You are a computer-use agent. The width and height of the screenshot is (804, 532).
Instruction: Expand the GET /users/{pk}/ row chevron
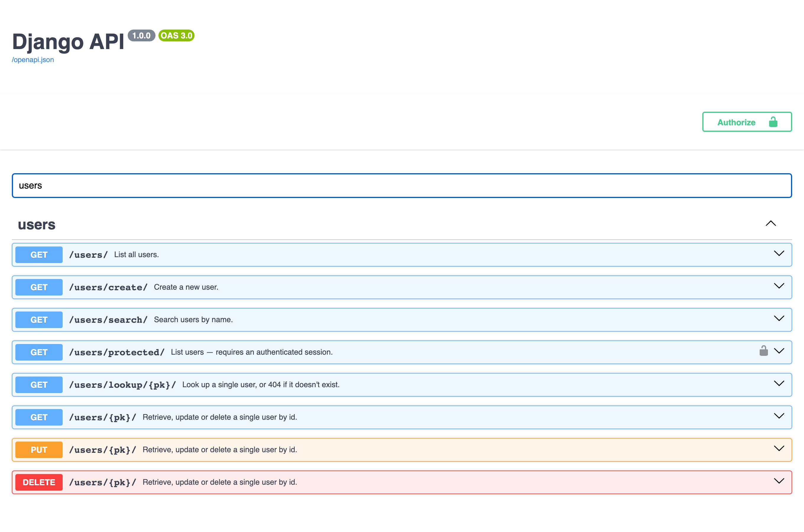pos(779,416)
